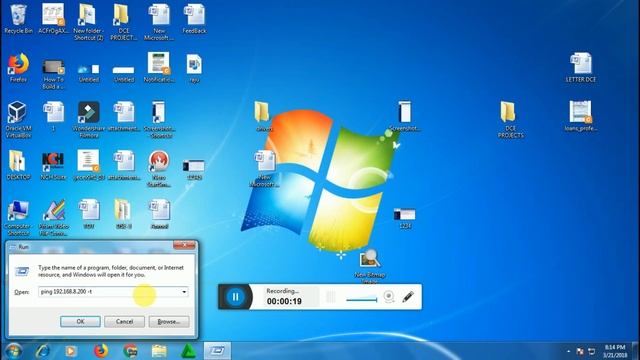Open the Run command history dropdown

(184, 292)
